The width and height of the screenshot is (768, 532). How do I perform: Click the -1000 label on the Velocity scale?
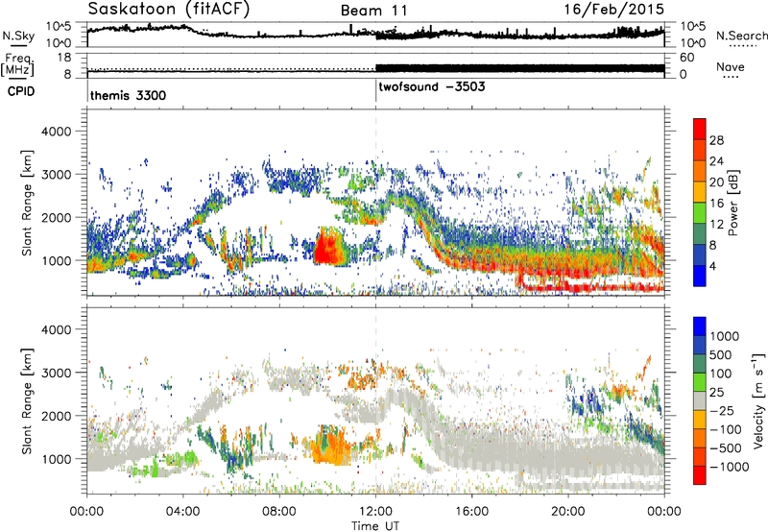(x=730, y=467)
